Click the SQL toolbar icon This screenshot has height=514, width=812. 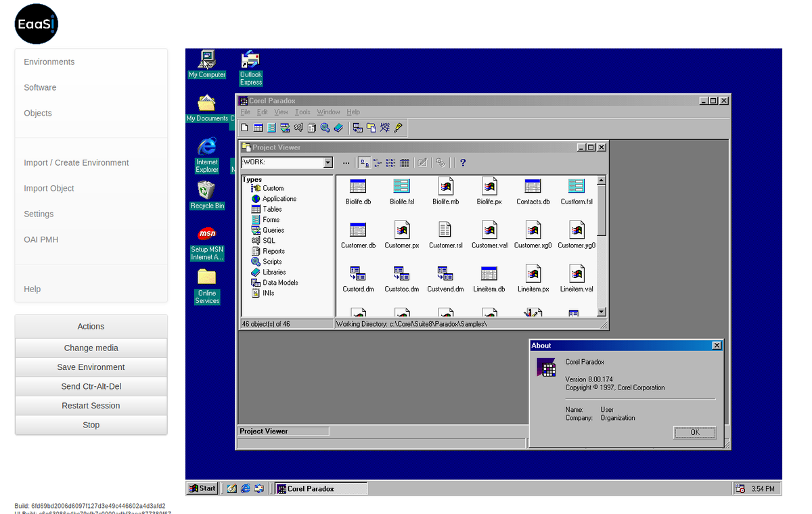point(298,127)
